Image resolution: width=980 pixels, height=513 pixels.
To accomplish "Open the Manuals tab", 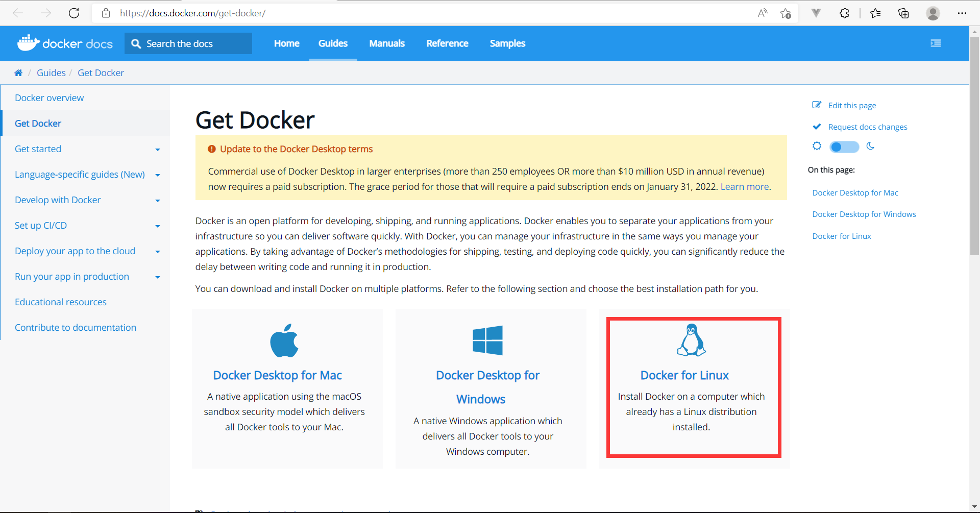I will [387, 43].
